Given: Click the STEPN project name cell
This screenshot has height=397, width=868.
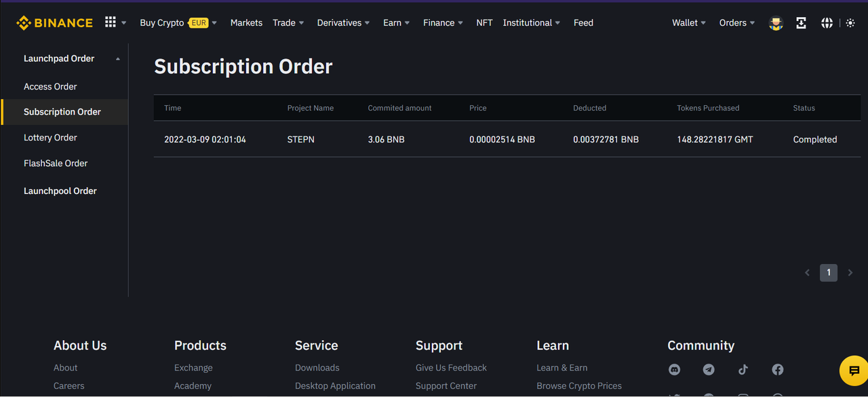Looking at the screenshot, I should point(301,140).
